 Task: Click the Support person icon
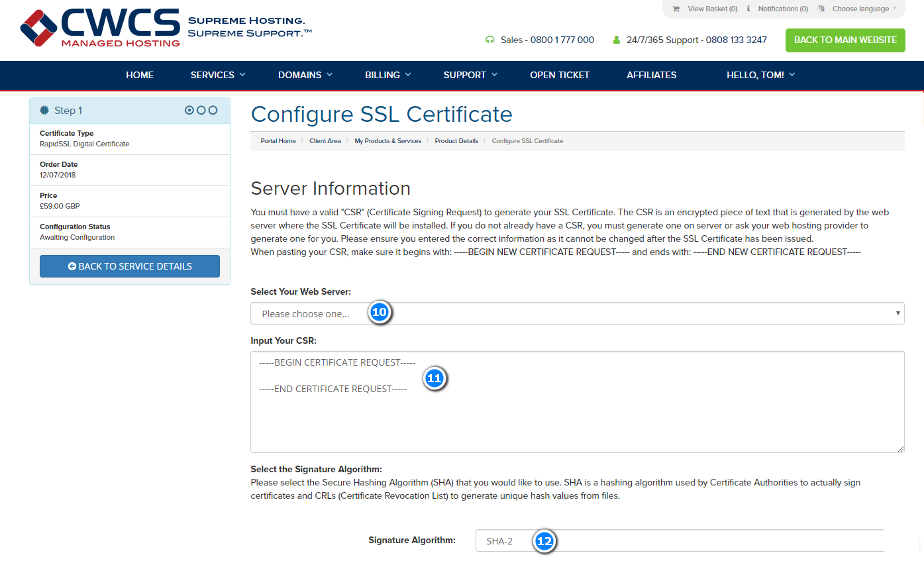click(x=617, y=40)
